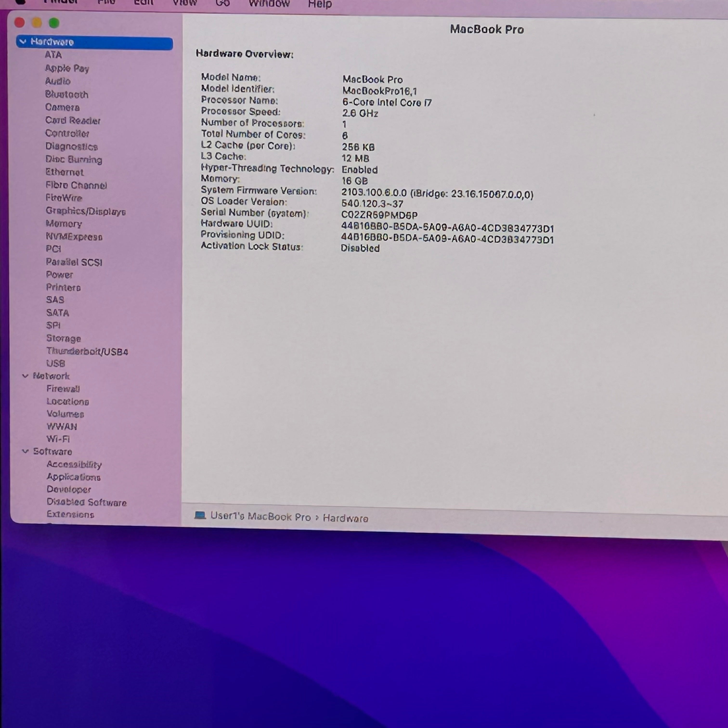Select Parallel SCSI in the sidebar

coord(74,262)
